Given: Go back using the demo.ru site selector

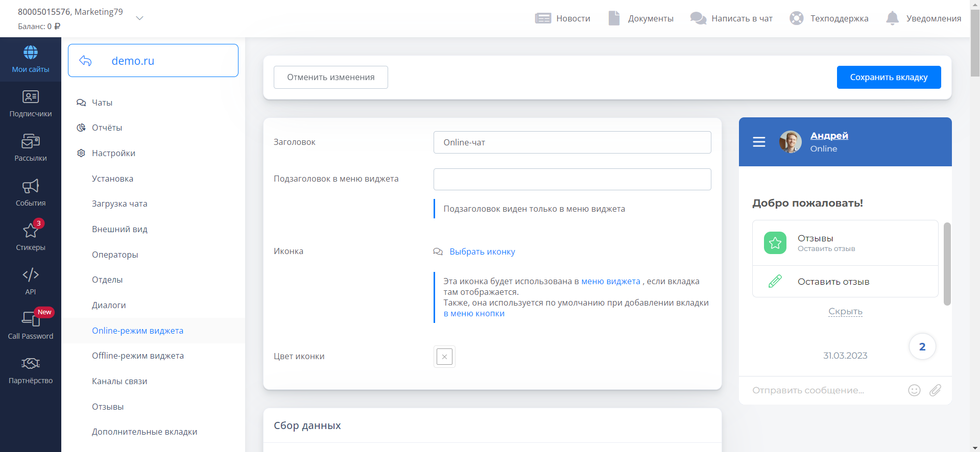Looking at the screenshot, I should pos(85,61).
